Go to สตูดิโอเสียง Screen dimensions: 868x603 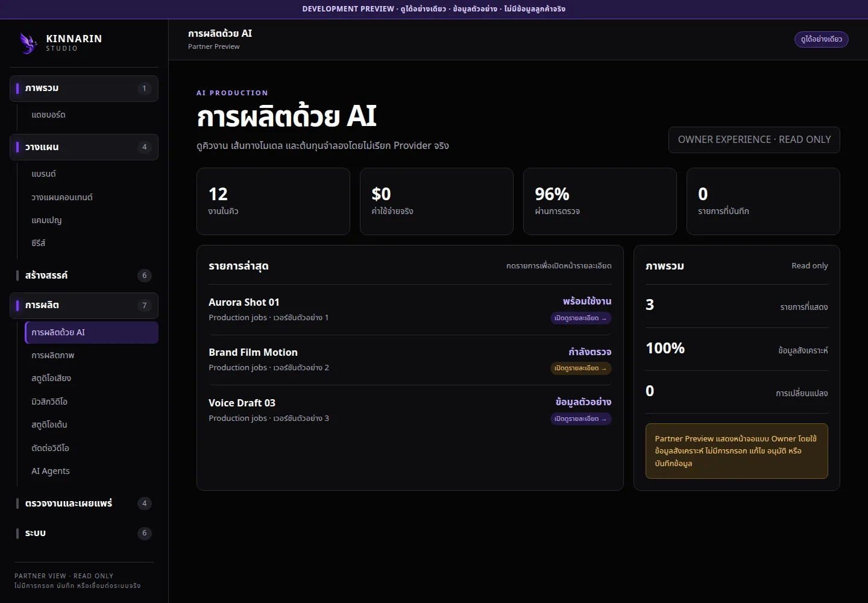click(91, 378)
